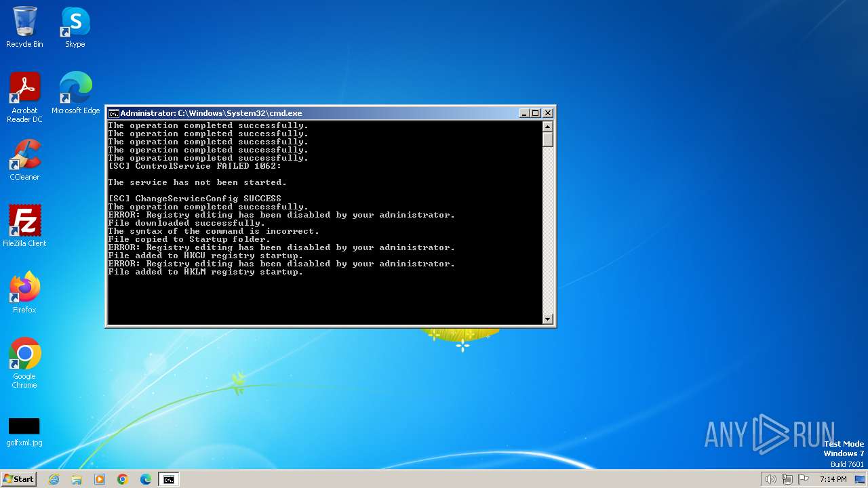Maximize the cmd.exe window

536,113
